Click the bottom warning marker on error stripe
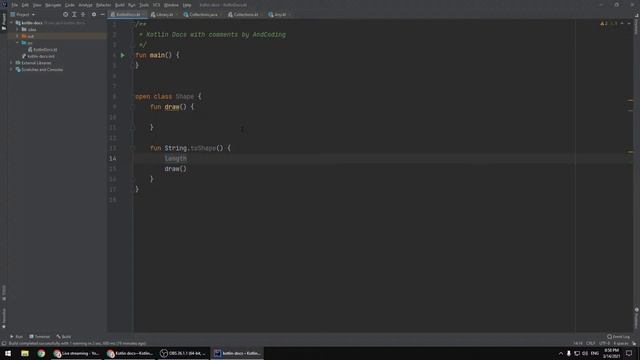The image size is (640, 360). click(x=630, y=152)
